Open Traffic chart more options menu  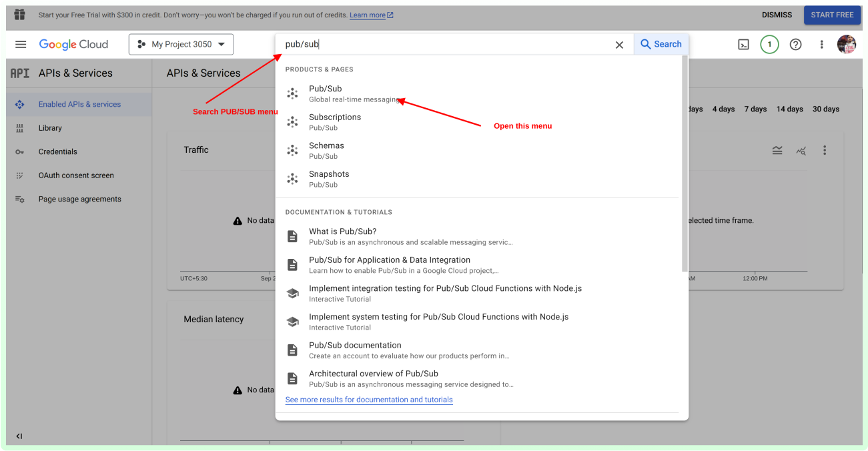point(825,151)
